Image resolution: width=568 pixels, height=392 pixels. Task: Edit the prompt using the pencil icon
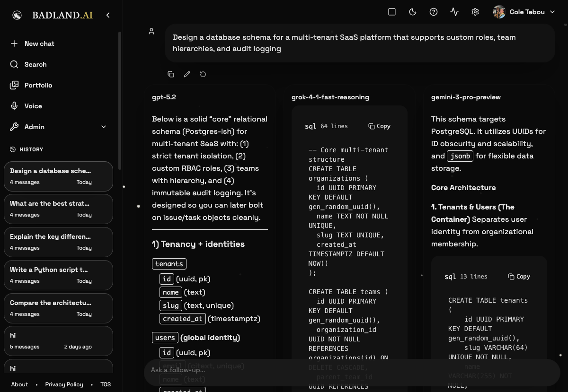click(x=186, y=74)
